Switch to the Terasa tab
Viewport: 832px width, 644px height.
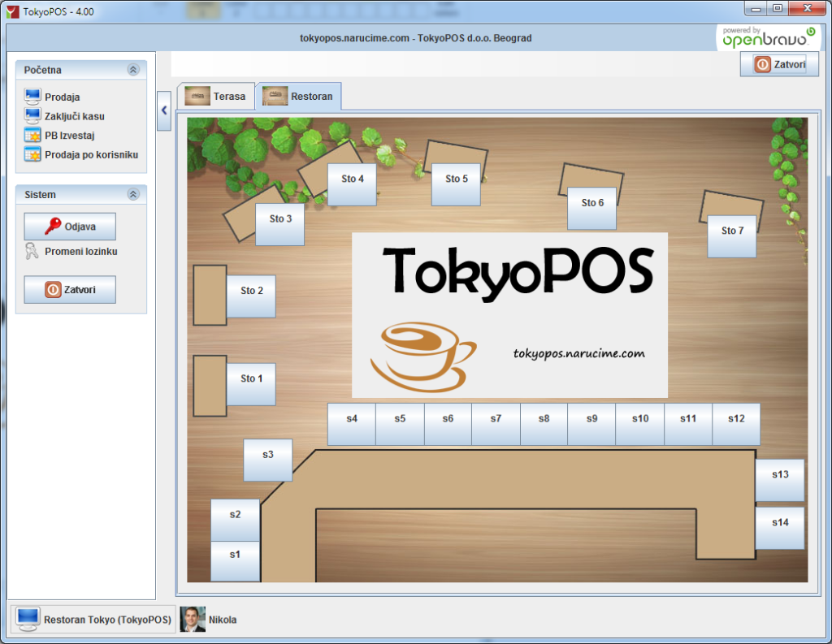215,96
